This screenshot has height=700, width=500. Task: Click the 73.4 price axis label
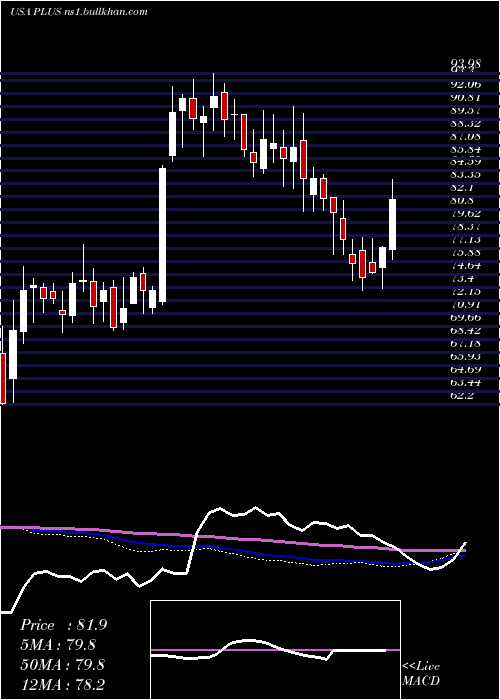pyautogui.click(x=462, y=279)
